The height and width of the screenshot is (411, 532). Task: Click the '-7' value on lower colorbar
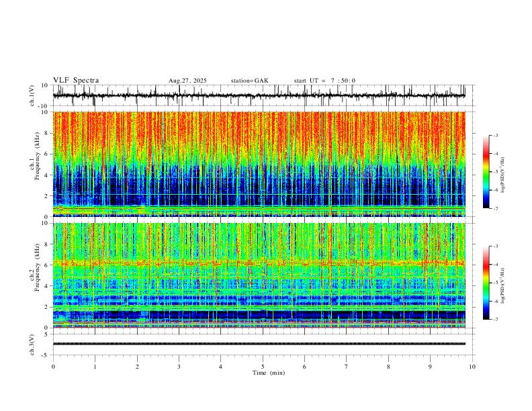click(496, 320)
